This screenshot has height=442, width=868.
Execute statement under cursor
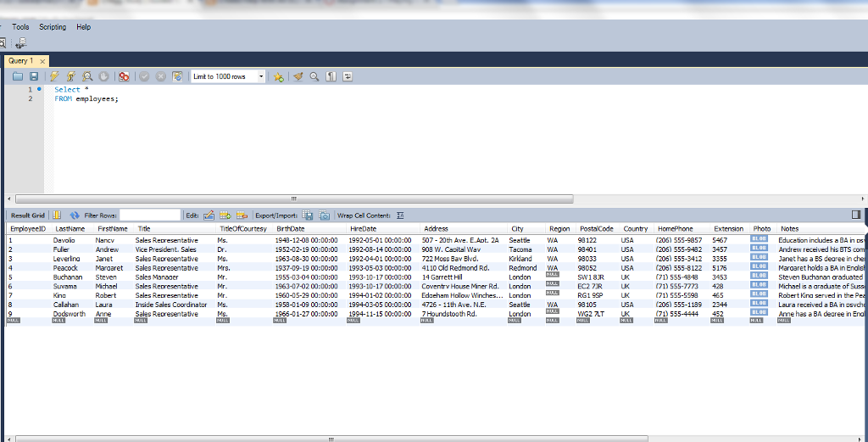click(x=71, y=76)
